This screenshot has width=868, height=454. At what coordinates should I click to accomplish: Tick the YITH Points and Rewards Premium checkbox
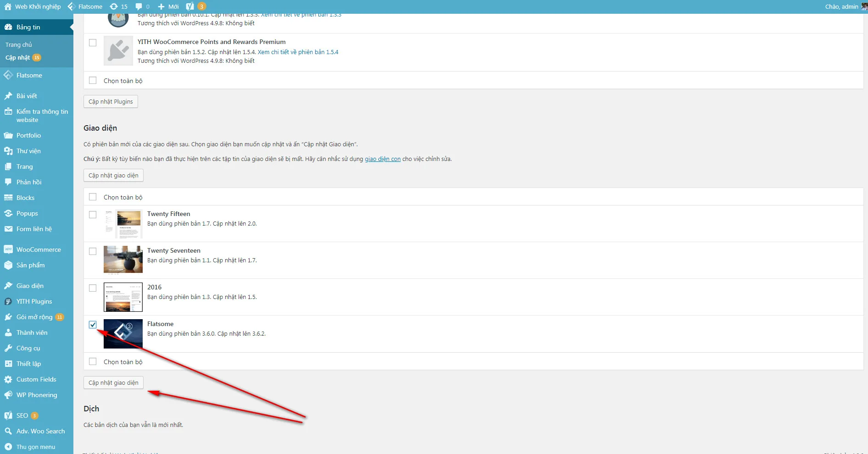(x=93, y=43)
